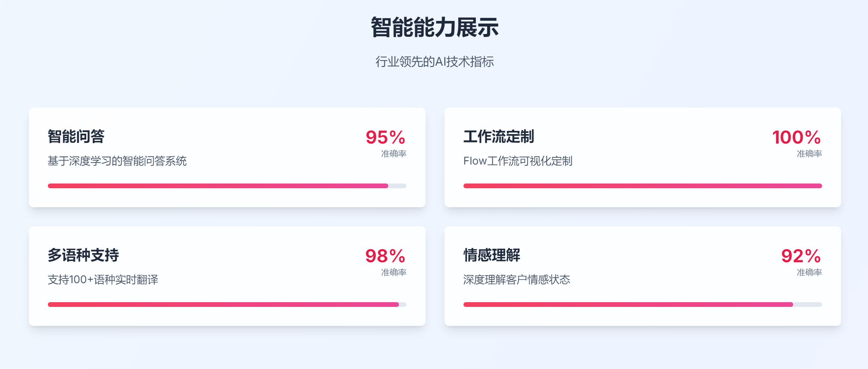Click the 92% accuracy value
The height and width of the screenshot is (369, 868).
tap(801, 256)
